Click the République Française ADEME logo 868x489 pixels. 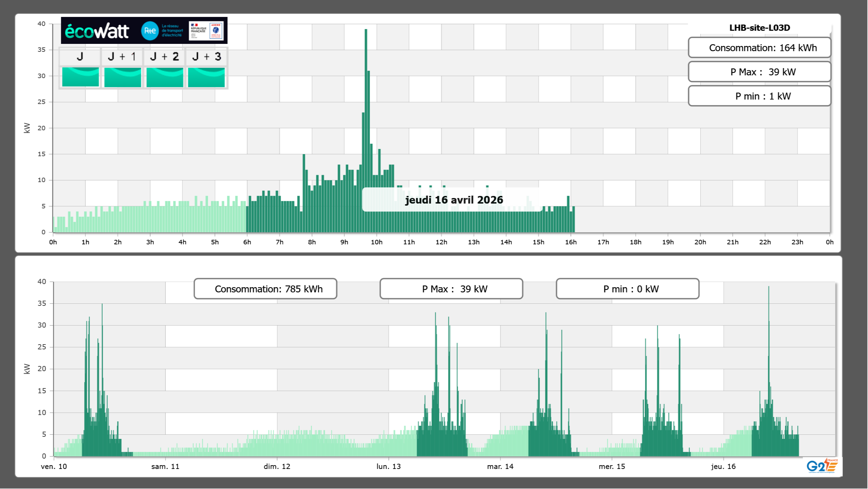206,31
